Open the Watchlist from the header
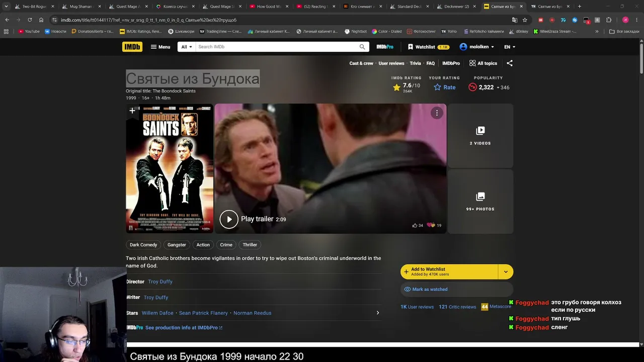Image resolution: width=644 pixels, height=362 pixels. tap(428, 47)
